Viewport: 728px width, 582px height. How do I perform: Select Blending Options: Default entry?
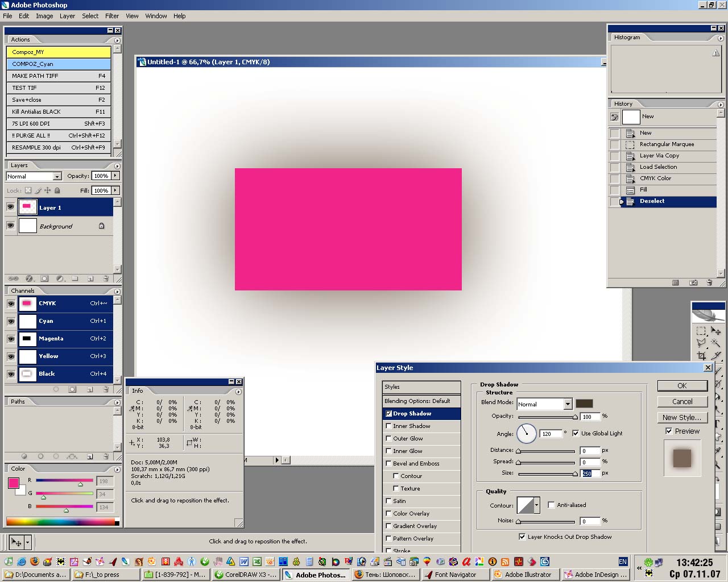[x=421, y=401]
